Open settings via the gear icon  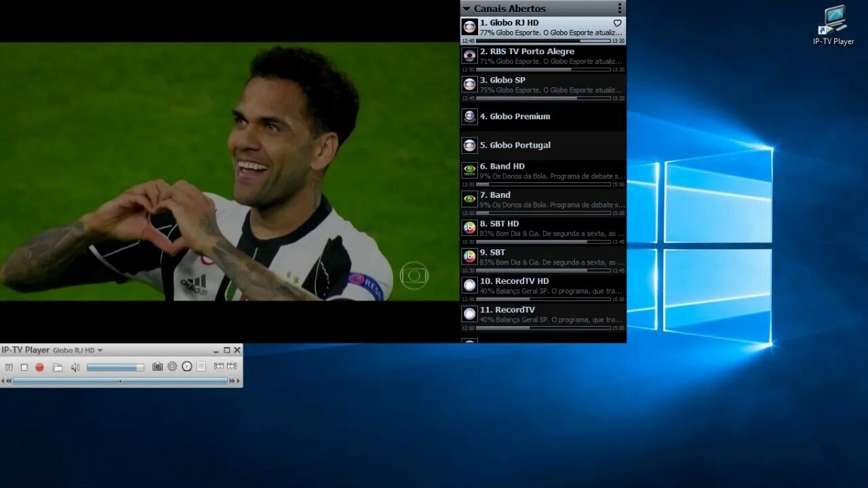click(172, 366)
